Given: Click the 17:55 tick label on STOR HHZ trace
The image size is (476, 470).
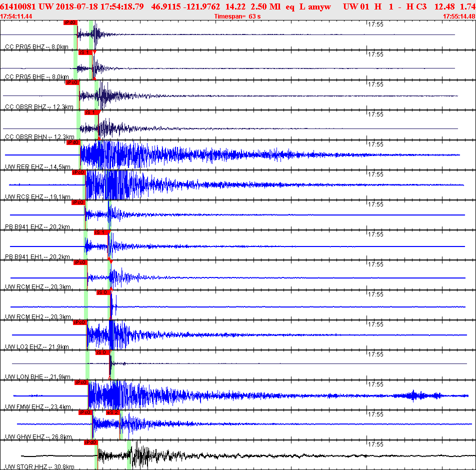Looking at the screenshot, I should tap(375, 444).
